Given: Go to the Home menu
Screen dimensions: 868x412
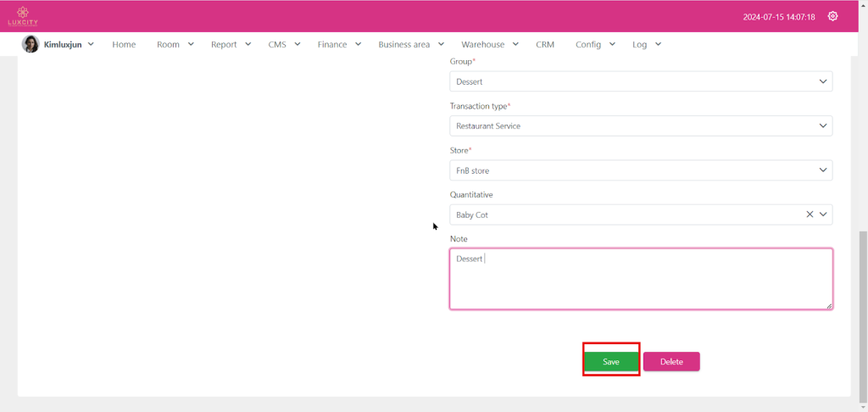Looking at the screenshot, I should (x=124, y=44).
